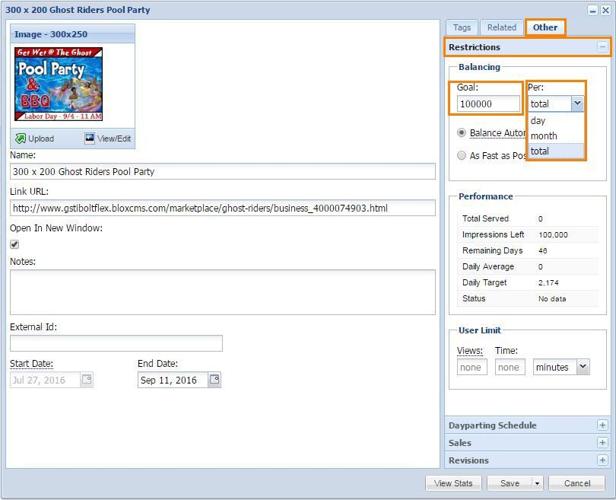
Task: Click the Restrictions section header
Action: pos(528,47)
